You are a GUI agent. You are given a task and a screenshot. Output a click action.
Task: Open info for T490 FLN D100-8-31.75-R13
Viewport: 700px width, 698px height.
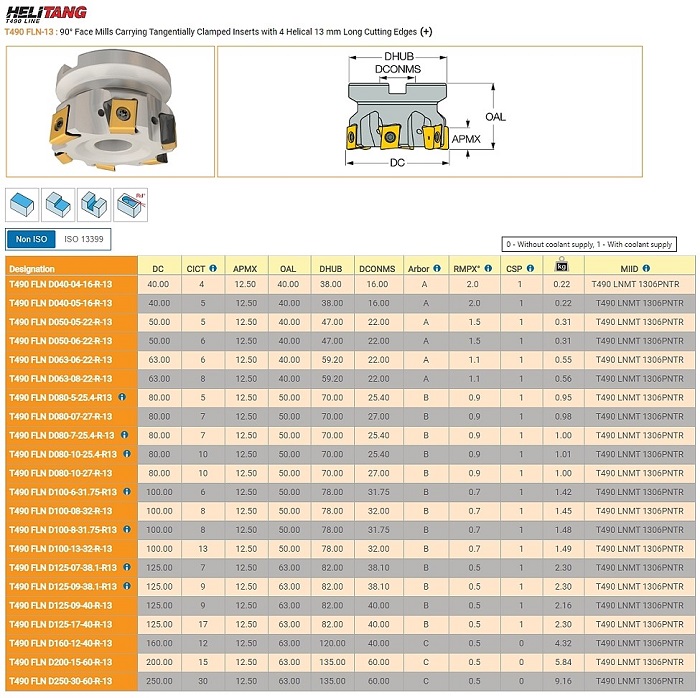(127, 529)
